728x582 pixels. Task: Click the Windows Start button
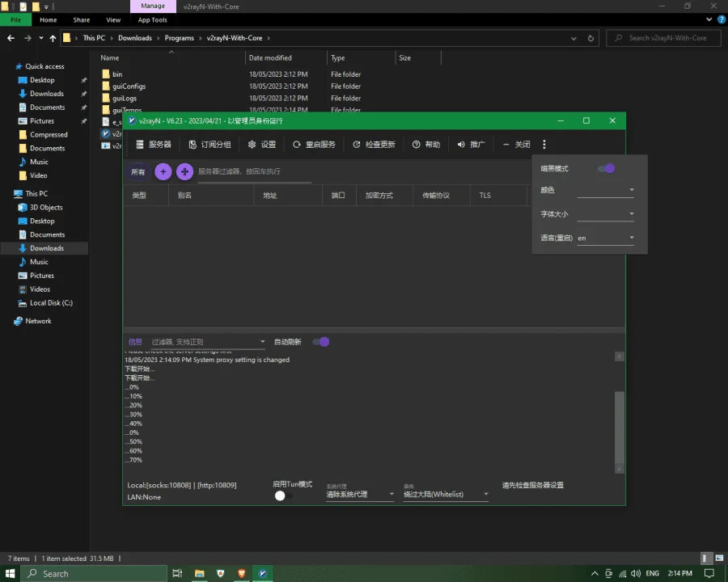point(10,574)
